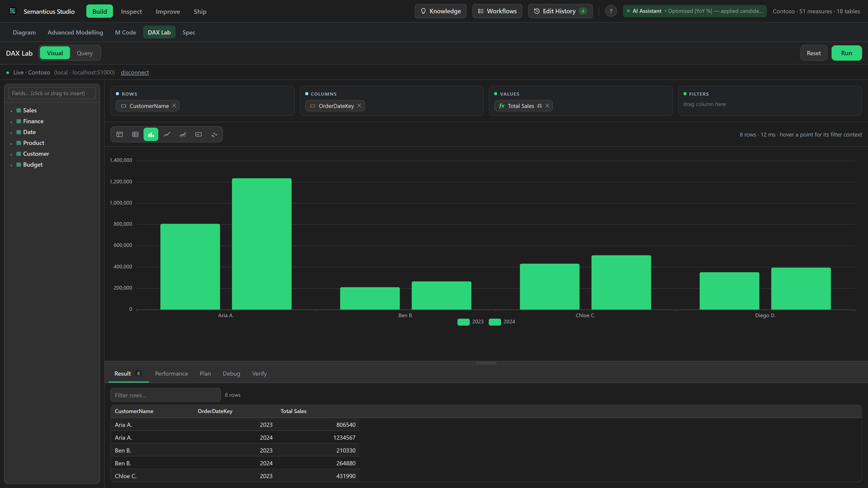Switch to the Advanced Modelling tab

75,32
